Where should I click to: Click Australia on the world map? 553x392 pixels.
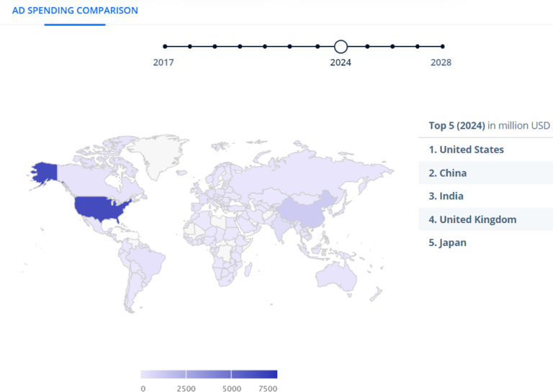pos(338,275)
